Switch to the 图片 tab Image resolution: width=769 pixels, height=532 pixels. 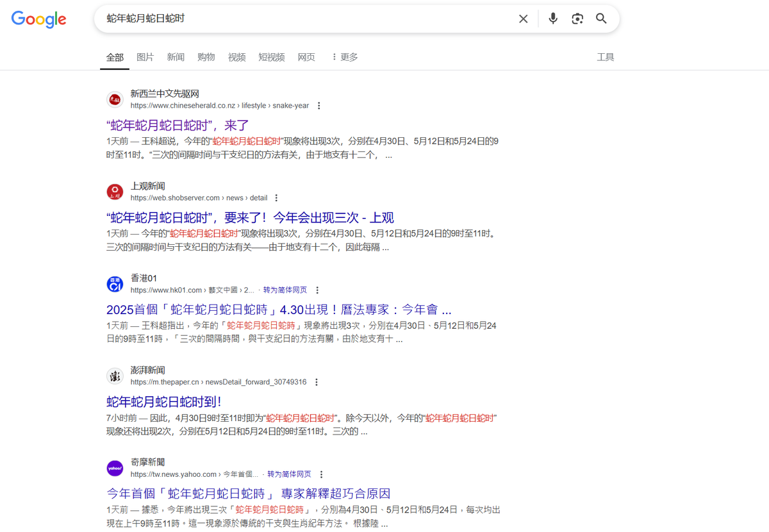point(145,57)
